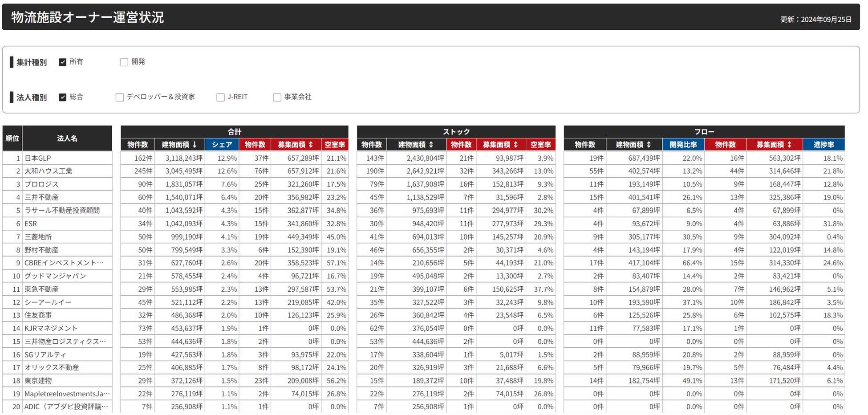868x415 pixels.
Task: Click 三菱地所 in the ranking
Action: (38, 237)
